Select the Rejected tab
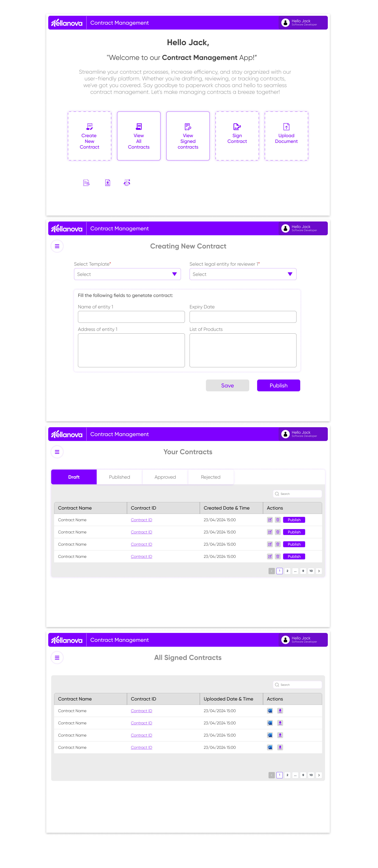 point(211,477)
